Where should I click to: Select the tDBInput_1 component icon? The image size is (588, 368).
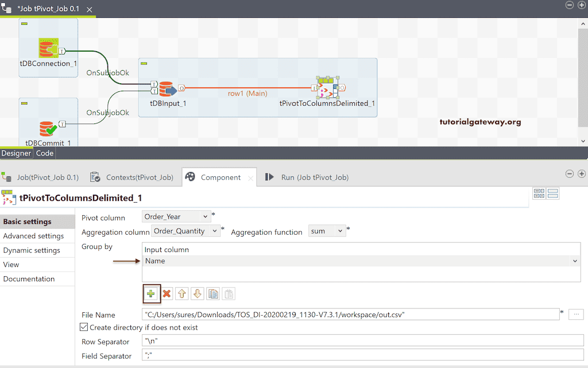pyautogui.click(x=167, y=90)
